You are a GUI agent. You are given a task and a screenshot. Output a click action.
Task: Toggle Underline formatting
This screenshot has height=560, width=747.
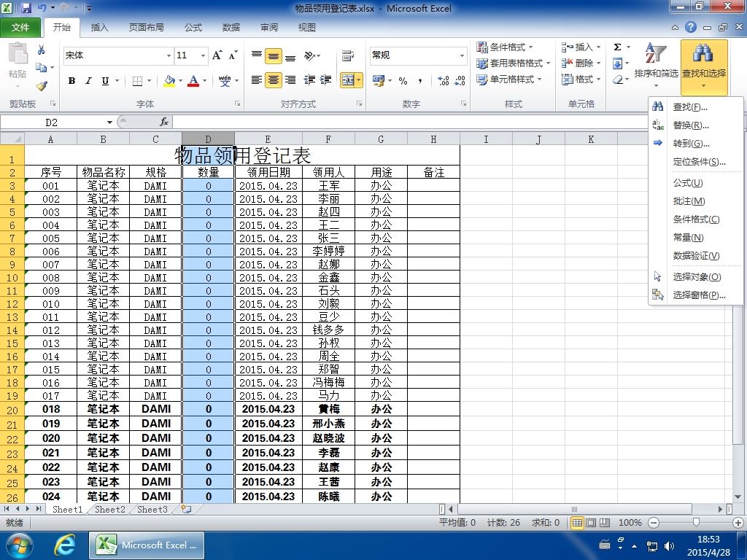105,81
